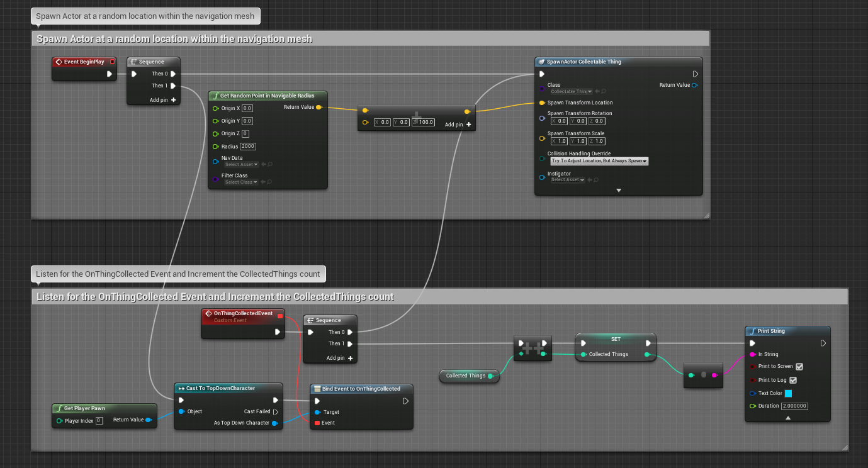Click Then 1 pin on BeginPlay's Sequence node
868x468 pixels.
coord(173,86)
